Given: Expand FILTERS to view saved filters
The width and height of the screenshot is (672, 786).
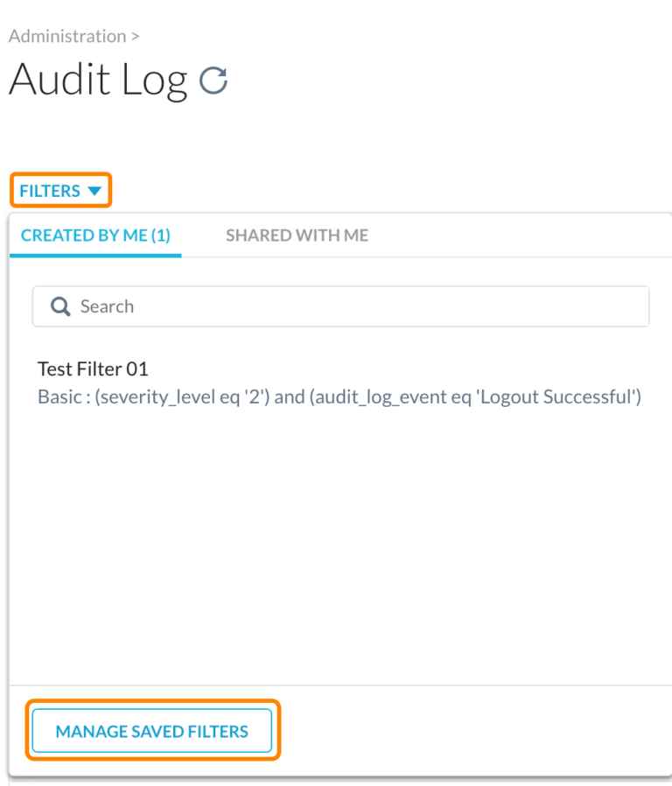Looking at the screenshot, I should [59, 190].
